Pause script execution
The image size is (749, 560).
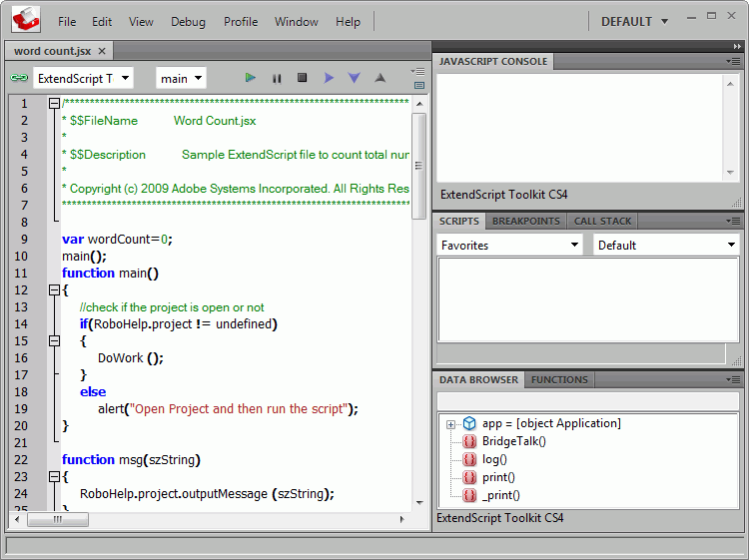(x=277, y=78)
